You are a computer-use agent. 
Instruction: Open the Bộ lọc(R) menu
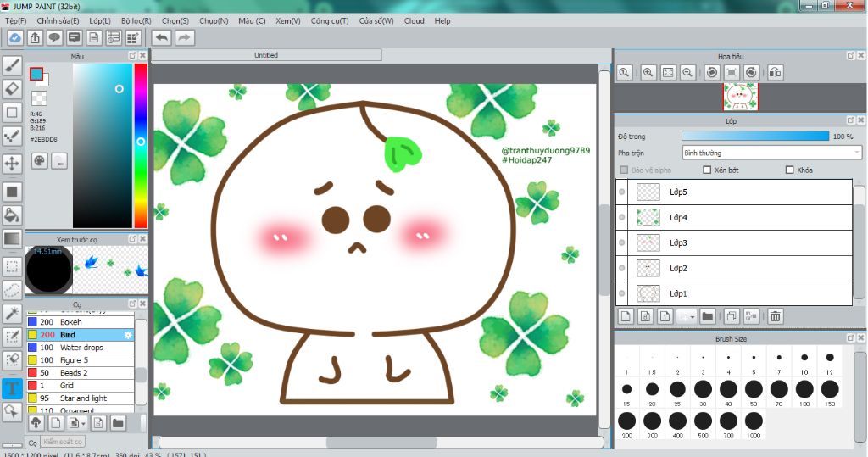pos(136,20)
